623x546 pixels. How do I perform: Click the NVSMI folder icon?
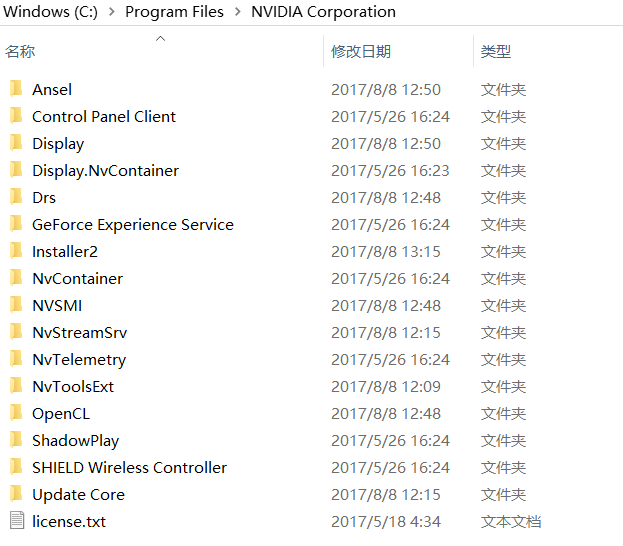[x=16, y=305]
